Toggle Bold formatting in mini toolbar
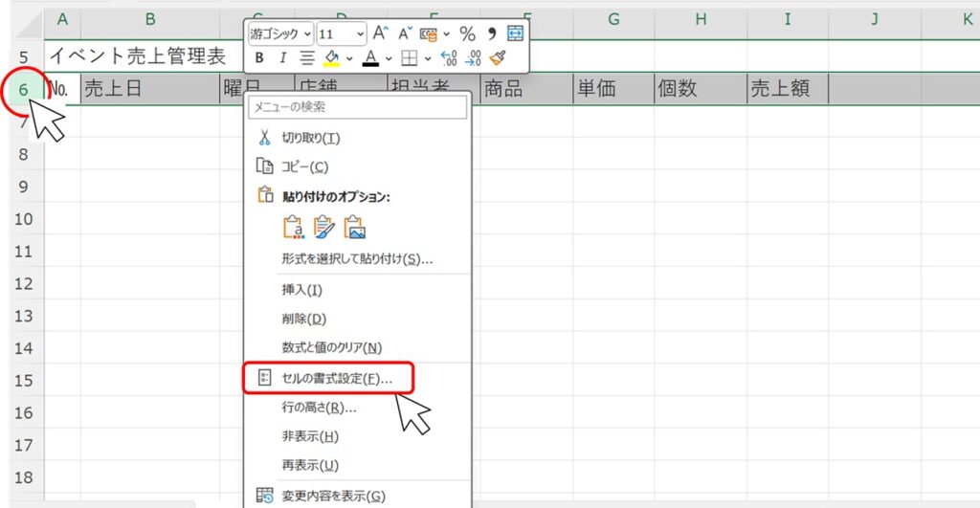 pyautogui.click(x=258, y=58)
